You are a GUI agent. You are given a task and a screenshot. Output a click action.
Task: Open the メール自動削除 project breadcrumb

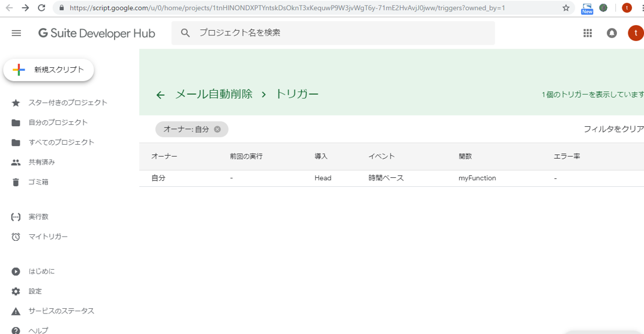click(x=214, y=94)
